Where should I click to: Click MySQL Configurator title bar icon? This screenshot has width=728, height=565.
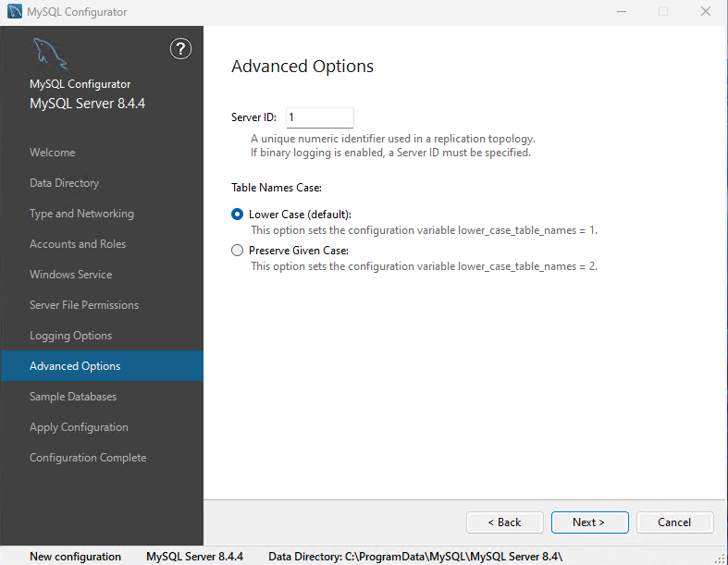(x=15, y=11)
